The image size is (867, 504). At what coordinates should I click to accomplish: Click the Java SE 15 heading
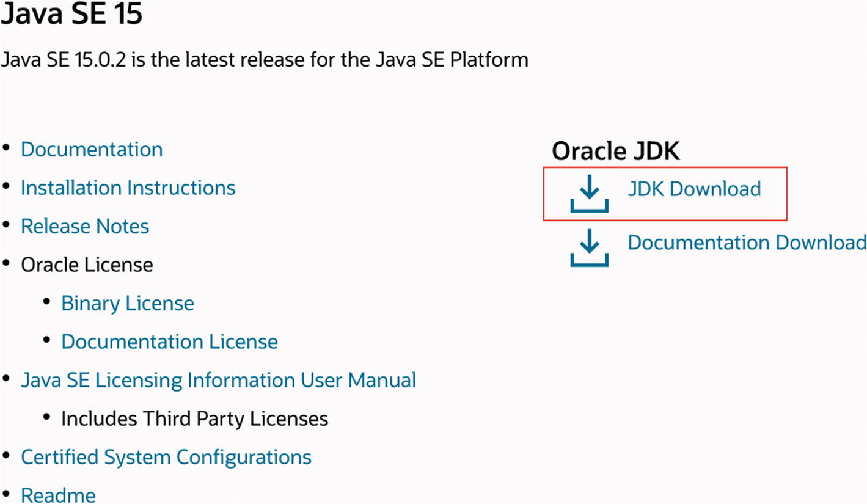72,14
